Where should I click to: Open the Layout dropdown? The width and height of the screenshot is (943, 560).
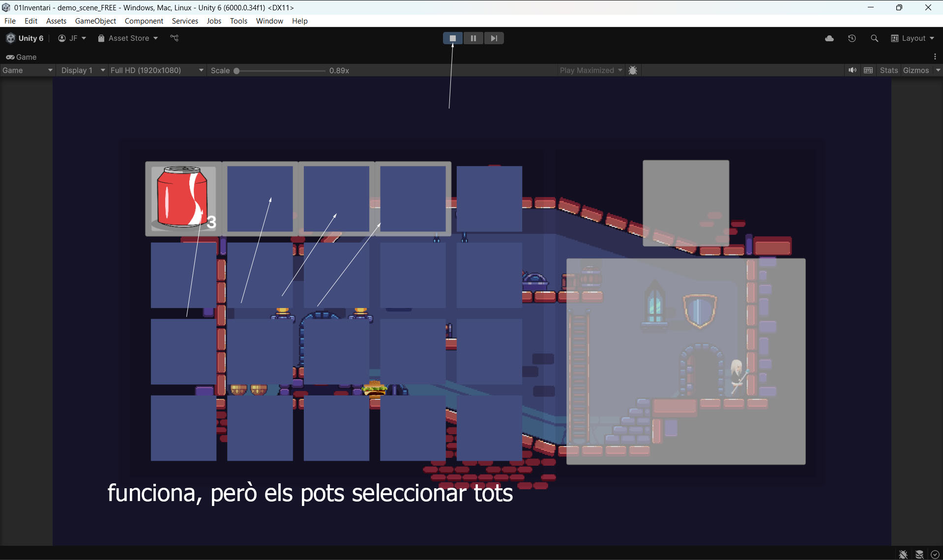click(913, 38)
